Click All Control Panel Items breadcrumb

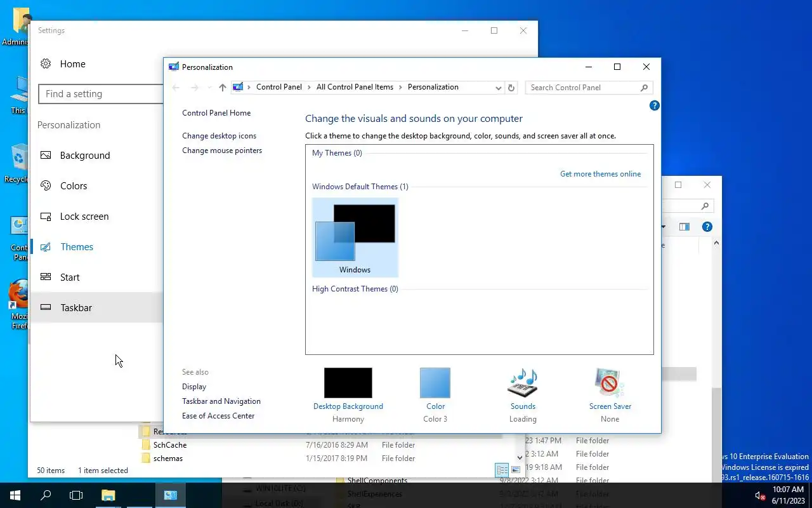355,87
